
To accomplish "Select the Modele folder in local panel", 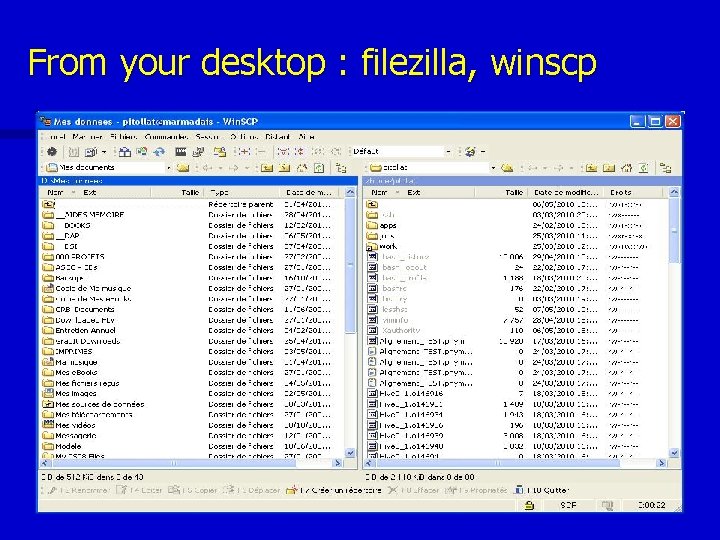I will [62, 446].
